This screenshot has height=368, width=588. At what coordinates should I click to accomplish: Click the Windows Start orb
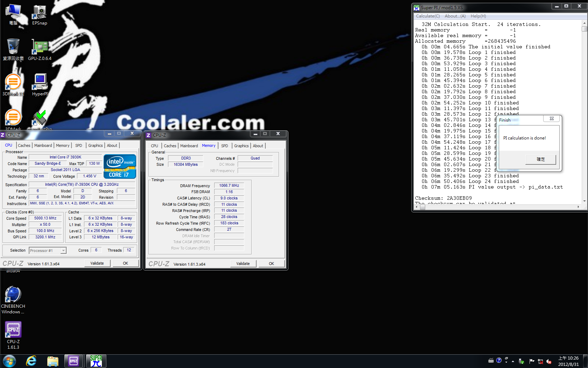[x=9, y=361]
